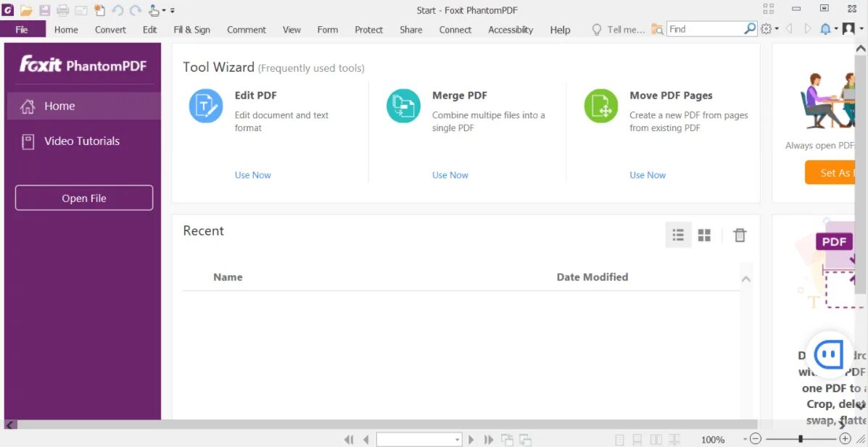This screenshot has height=447, width=868.
Task: Click the Email envelope icon in quick access toolbar
Action: pos(80,10)
